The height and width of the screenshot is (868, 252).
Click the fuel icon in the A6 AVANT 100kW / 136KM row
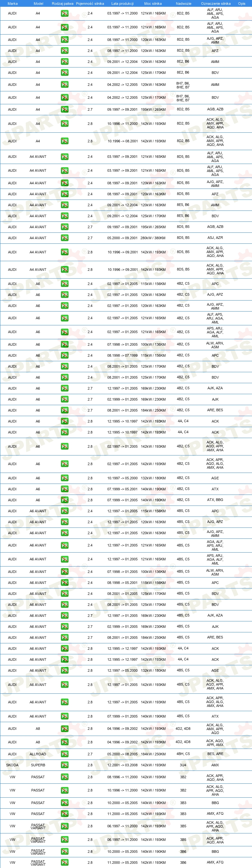[x=64, y=571]
